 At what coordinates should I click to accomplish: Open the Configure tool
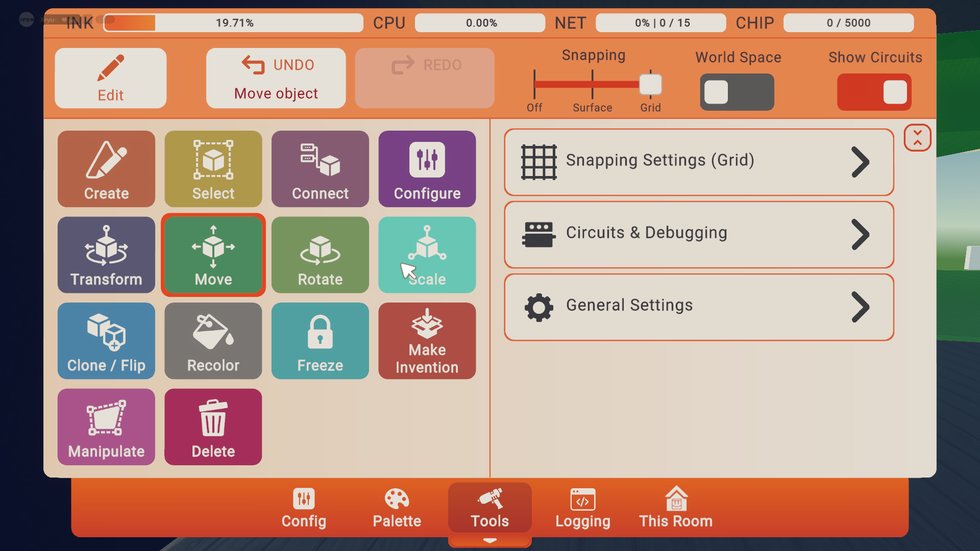click(427, 169)
